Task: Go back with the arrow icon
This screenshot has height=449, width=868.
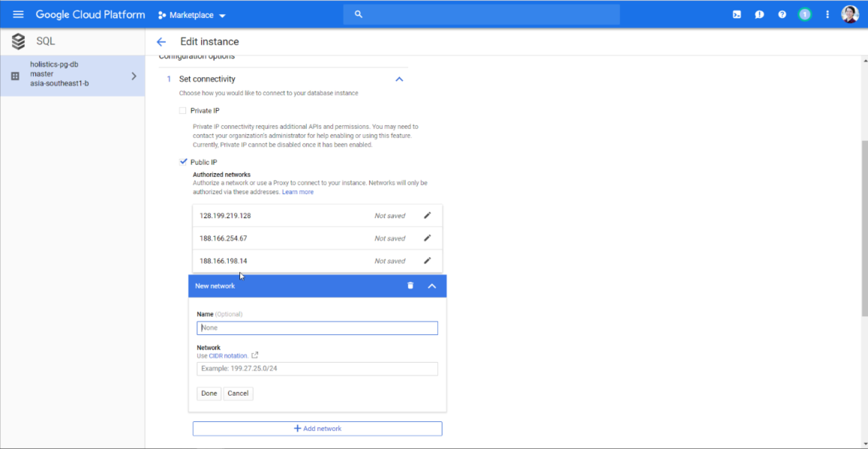Action: pyautogui.click(x=161, y=42)
